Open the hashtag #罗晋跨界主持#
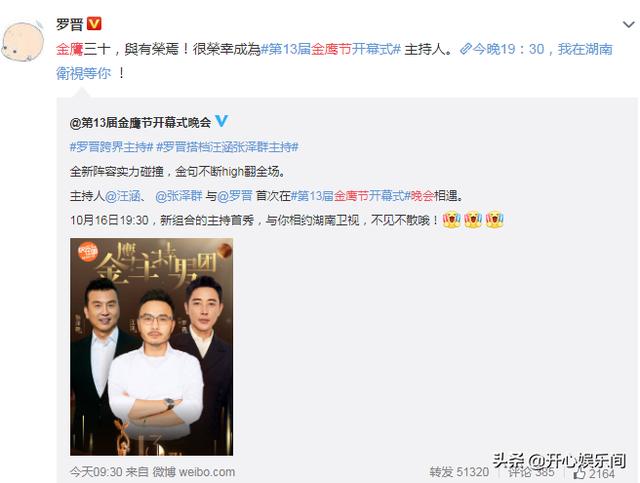 pos(111,147)
